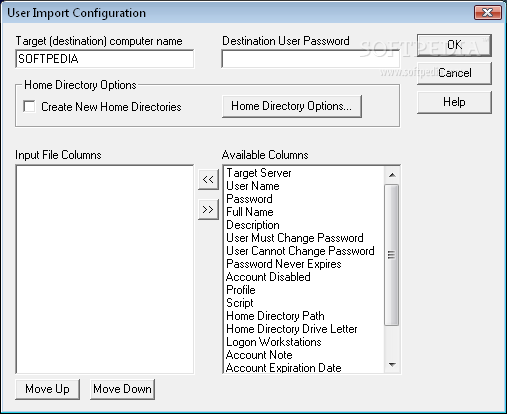Click the Available Columns scrollbar thumb
The width and height of the screenshot is (507, 414).
[392, 255]
